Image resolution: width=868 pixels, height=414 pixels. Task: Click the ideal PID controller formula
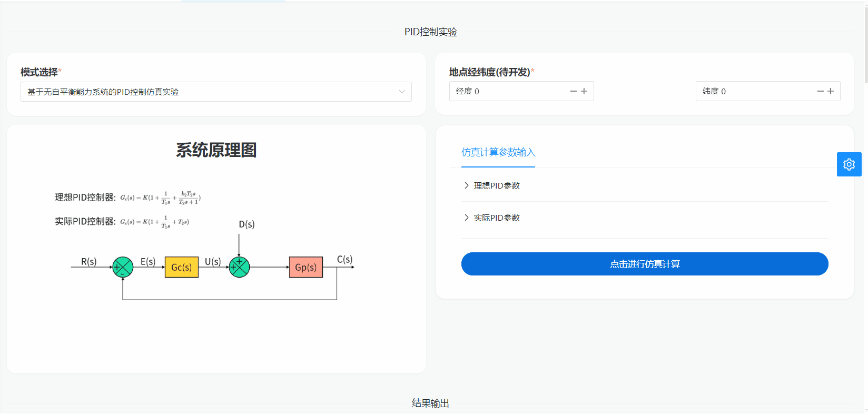click(160, 198)
